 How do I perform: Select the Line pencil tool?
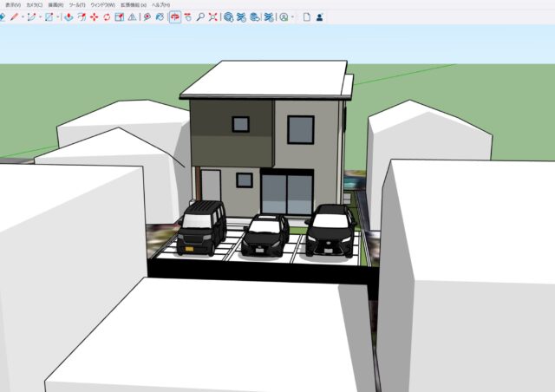point(13,16)
